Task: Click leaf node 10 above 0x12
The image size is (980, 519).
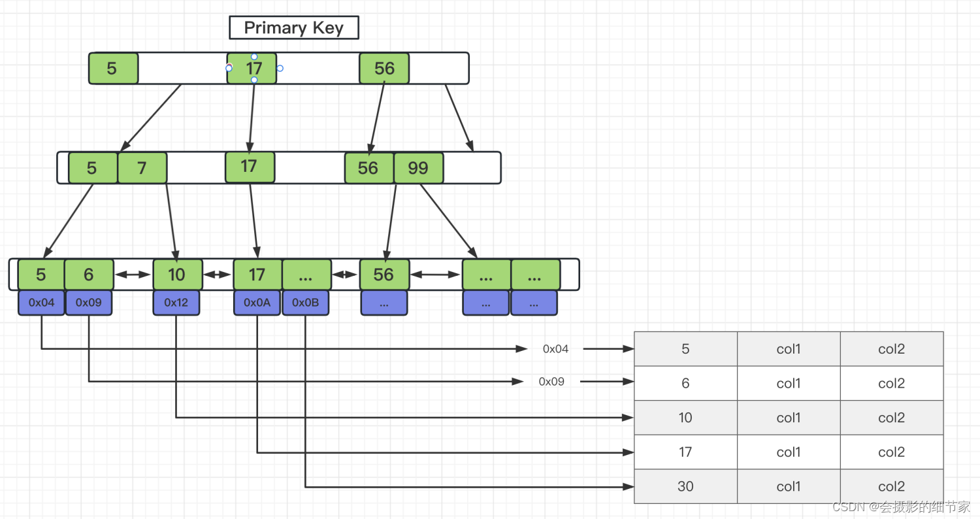Action: click(x=176, y=275)
